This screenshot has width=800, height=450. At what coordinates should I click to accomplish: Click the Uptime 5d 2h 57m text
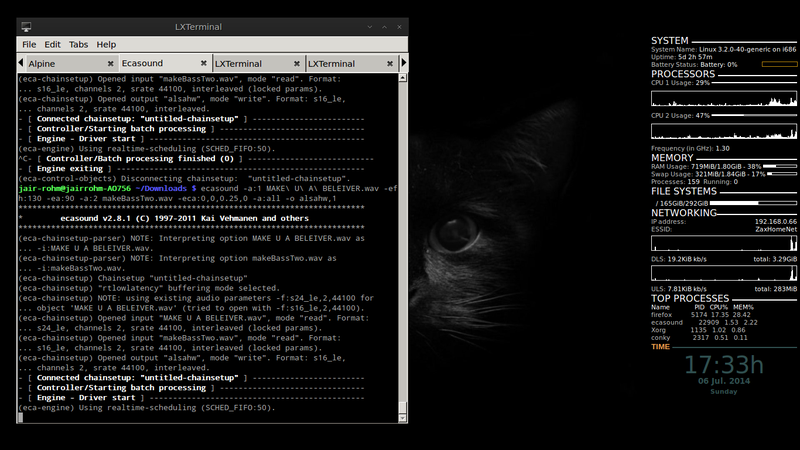[681, 57]
